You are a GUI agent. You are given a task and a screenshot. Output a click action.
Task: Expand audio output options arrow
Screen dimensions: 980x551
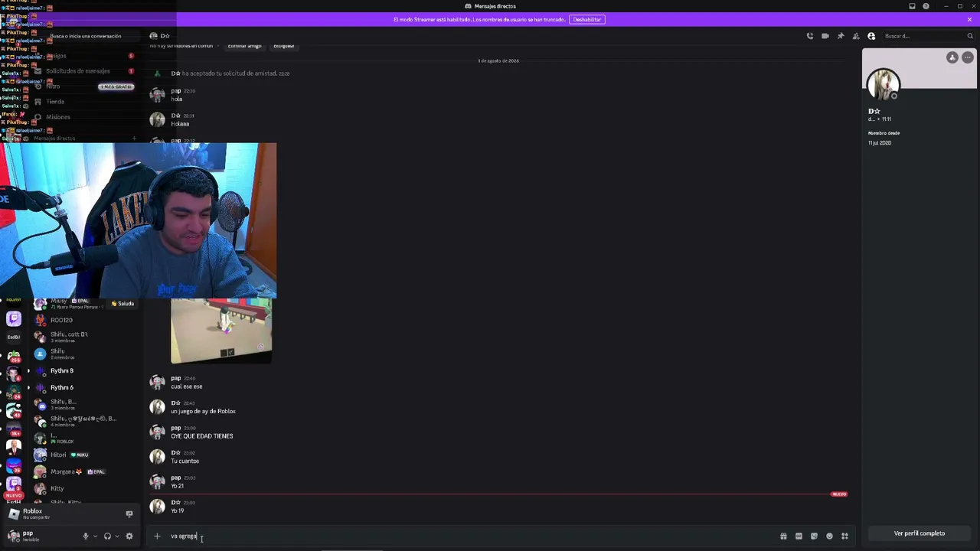(116, 536)
